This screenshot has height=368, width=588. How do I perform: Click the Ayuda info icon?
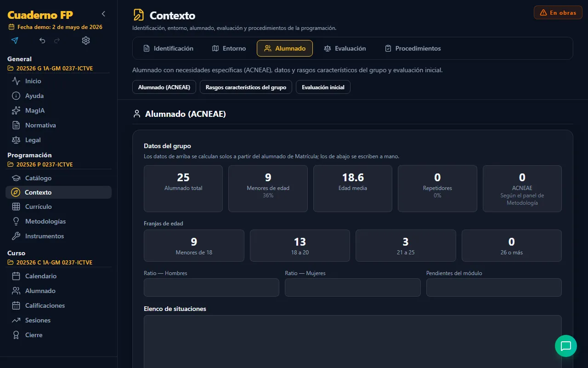tap(16, 96)
